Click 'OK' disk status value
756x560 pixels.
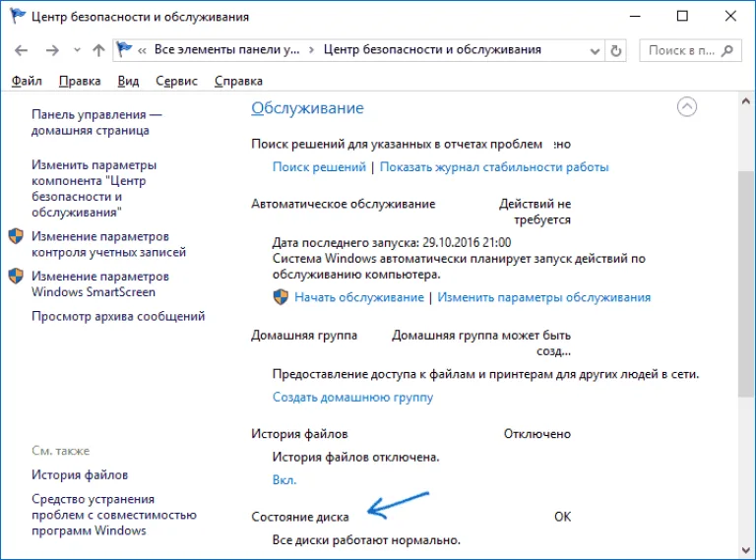(x=563, y=517)
